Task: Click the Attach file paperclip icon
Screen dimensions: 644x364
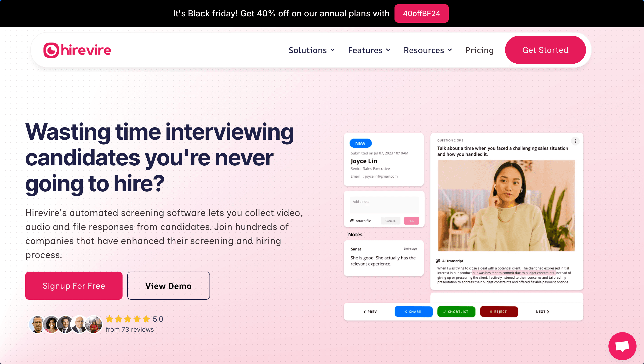Action: coord(352,221)
